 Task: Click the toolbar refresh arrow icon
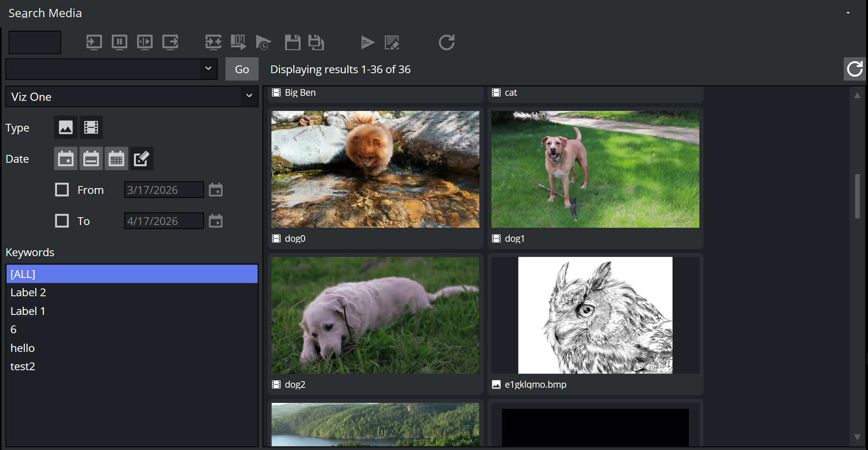click(x=447, y=42)
